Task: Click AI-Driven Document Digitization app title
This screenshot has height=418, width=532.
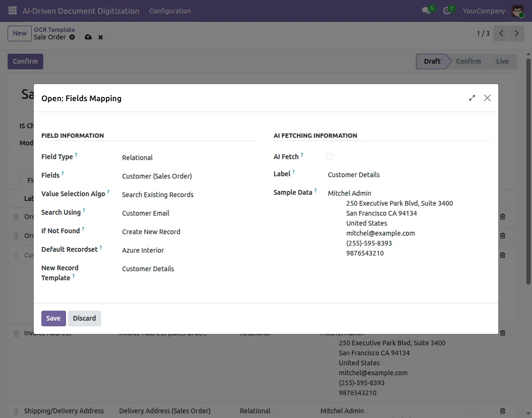Action: (x=81, y=11)
